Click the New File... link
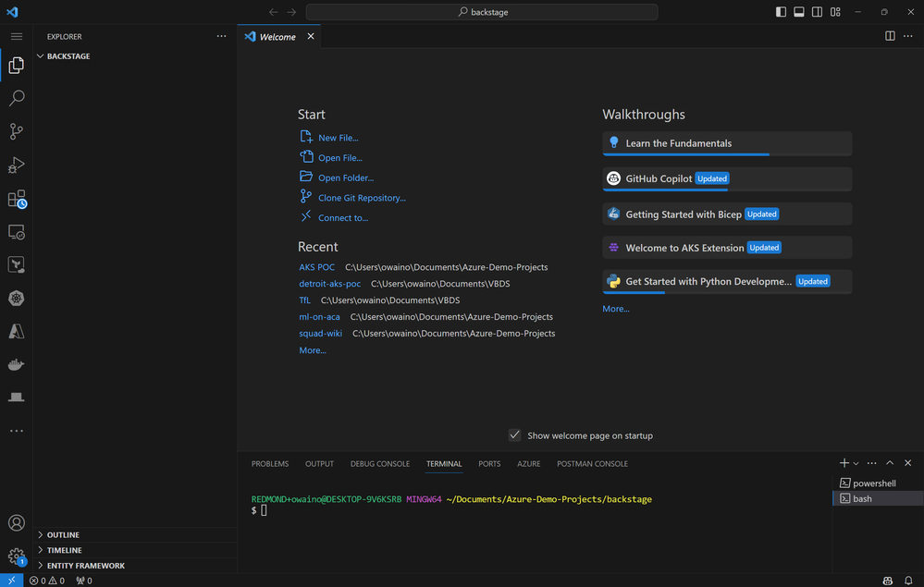The height and width of the screenshot is (587, 924). tap(339, 138)
